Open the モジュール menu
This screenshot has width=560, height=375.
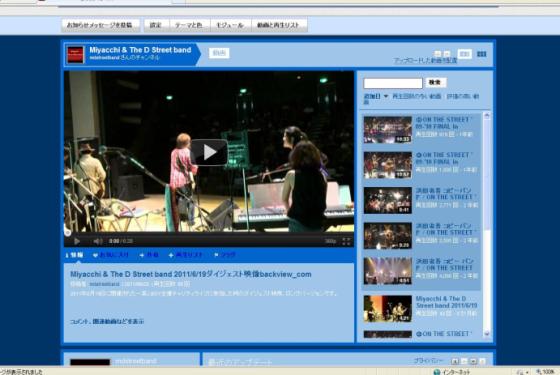(230, 25)
